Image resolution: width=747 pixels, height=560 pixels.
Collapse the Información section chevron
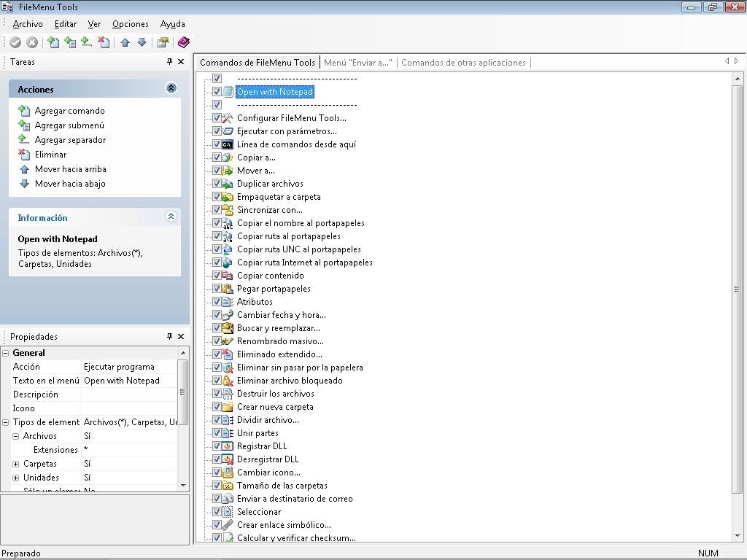[x=171, y=216]
